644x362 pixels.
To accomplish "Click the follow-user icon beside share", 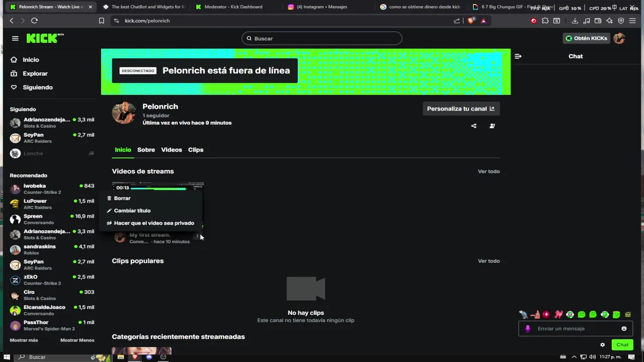I will coord(492,126).
